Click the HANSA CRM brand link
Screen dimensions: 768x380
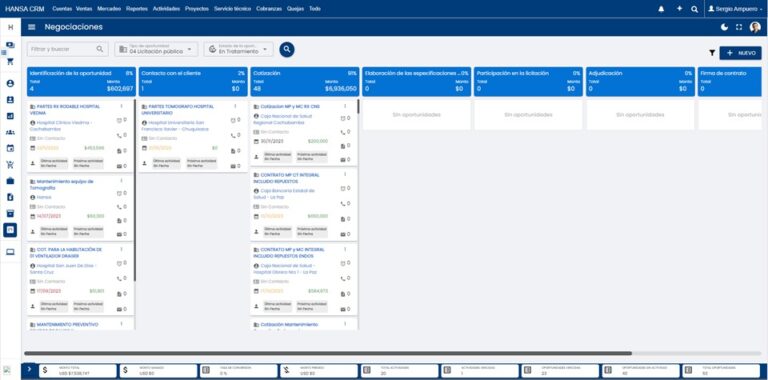click(x=24, y=9)
